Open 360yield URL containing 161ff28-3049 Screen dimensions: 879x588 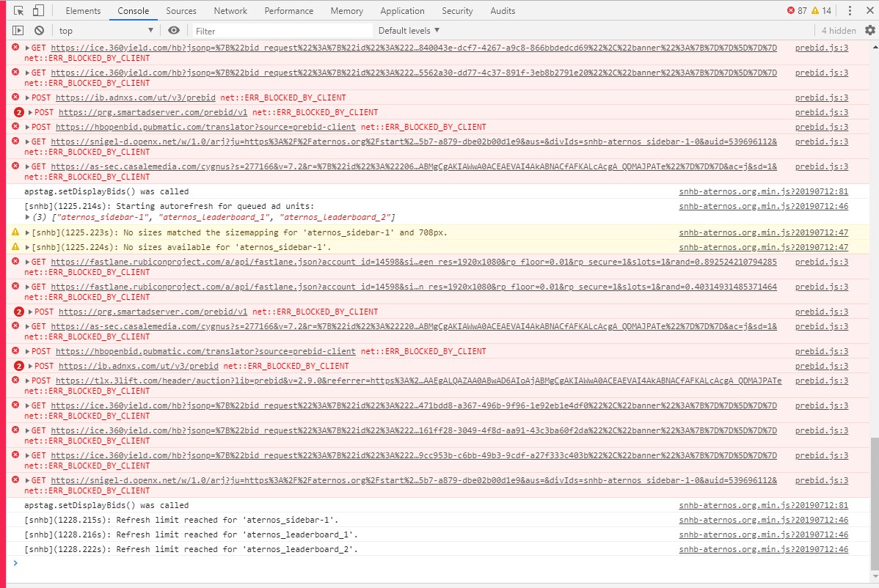click(x=414, y=430)
